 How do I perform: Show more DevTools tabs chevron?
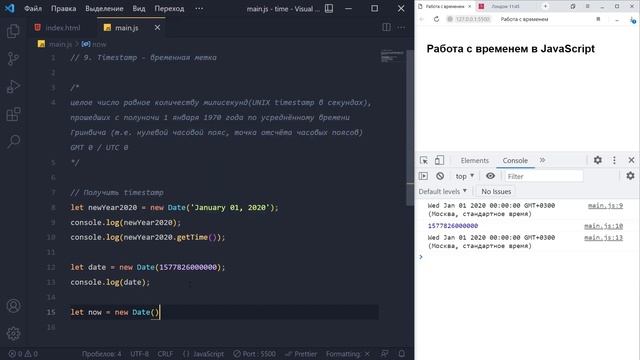542,160
